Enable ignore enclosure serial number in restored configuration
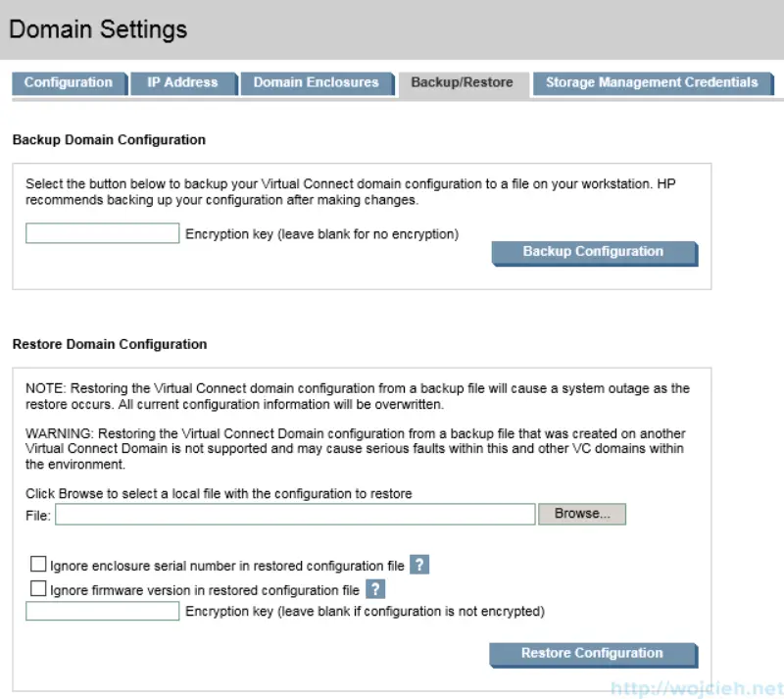784x699 pixels. 38,564
